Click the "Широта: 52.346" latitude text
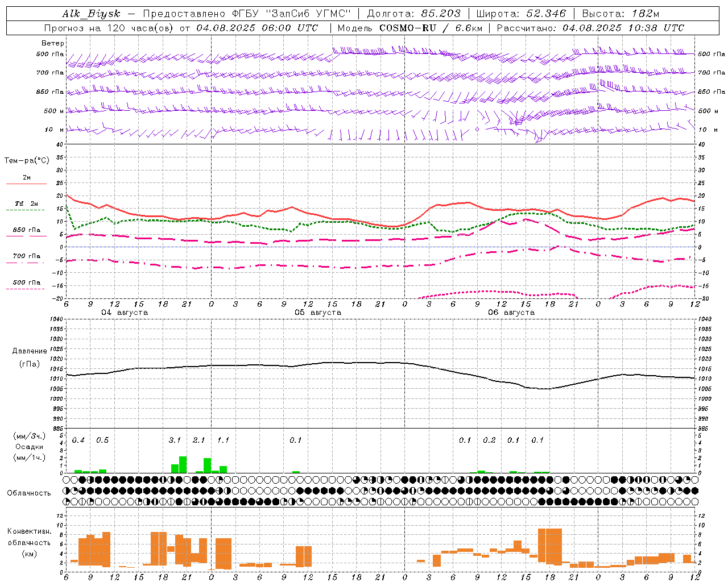 point(521,14)
